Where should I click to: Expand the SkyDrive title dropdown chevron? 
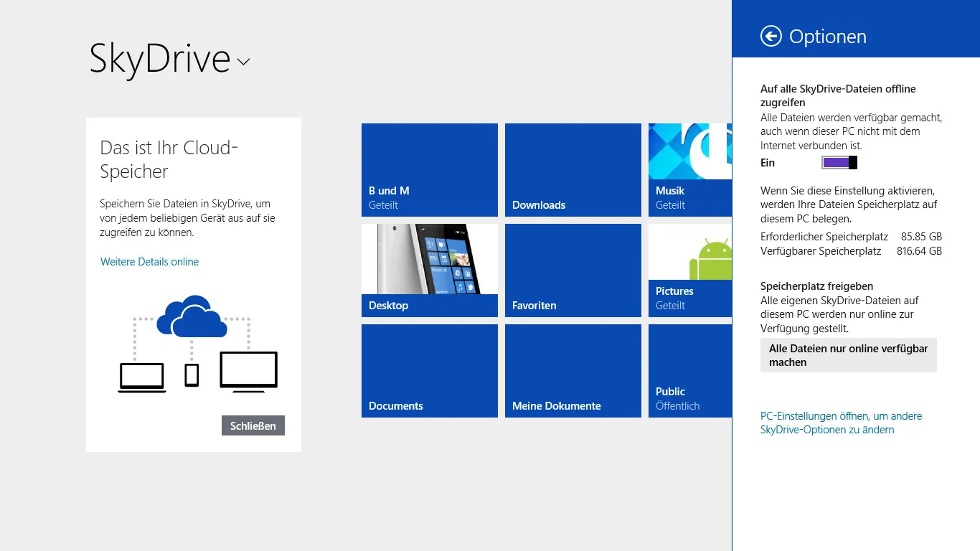[243, 62]
